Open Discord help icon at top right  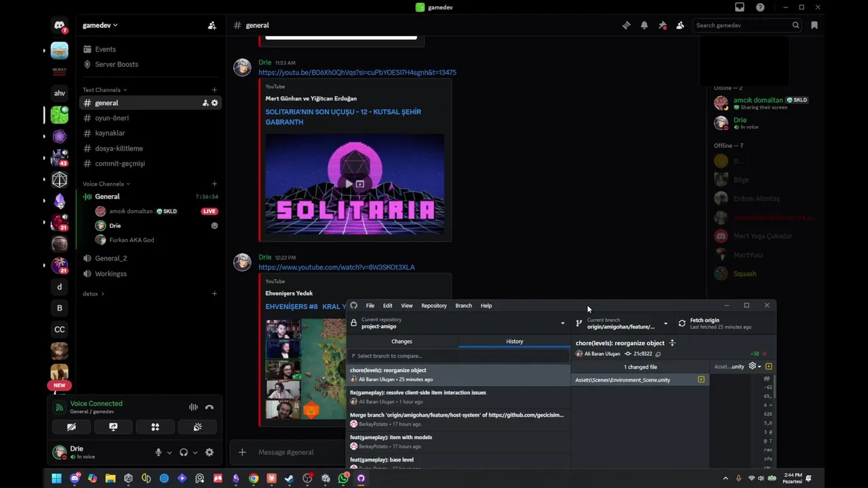760,7
